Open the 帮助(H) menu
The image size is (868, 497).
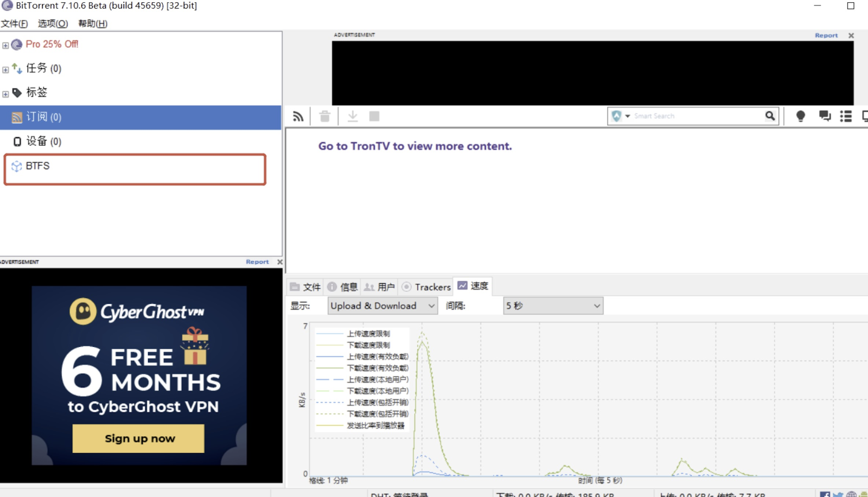point(93,23)
